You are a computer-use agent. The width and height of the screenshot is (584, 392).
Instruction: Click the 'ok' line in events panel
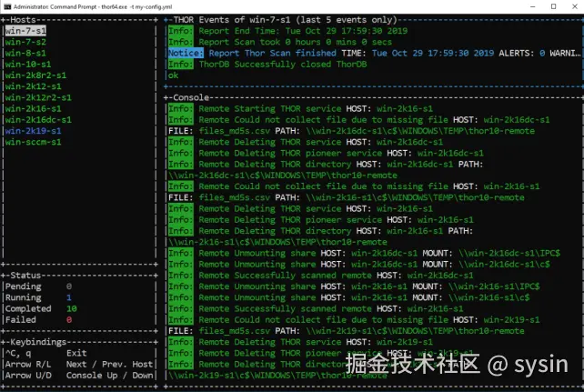click(x=173, y=75)
